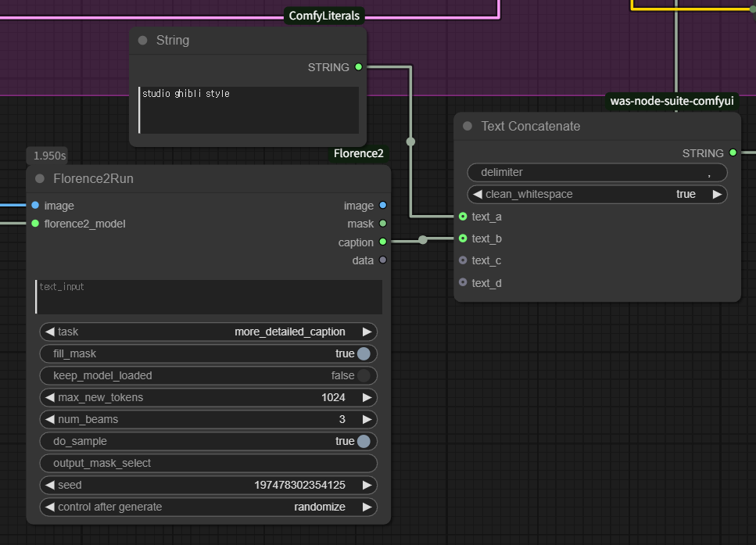This screenshot has height=545, width=756.
Task: Click the String node STRING output port
Action: point(358,67)
